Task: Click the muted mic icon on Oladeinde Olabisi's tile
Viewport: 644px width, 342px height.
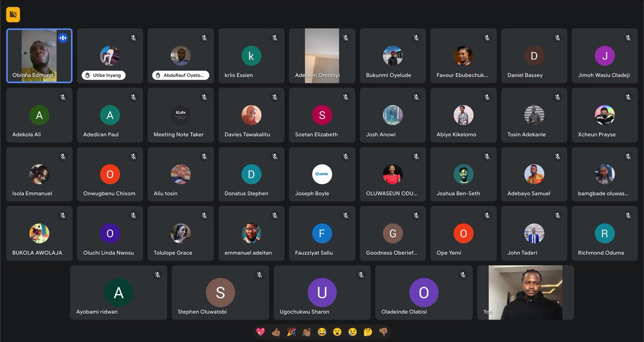Action: (463, 274)
